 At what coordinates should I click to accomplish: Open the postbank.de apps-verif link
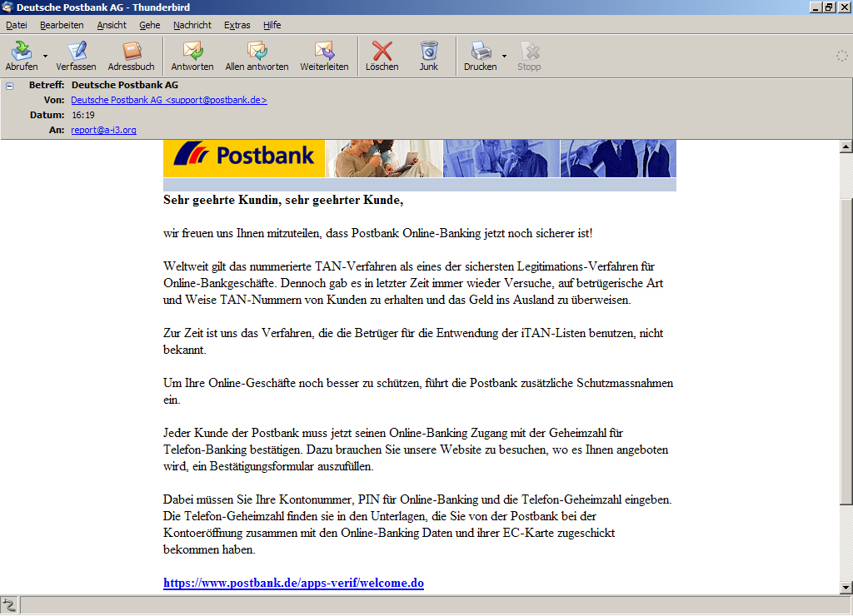[294, 583]
